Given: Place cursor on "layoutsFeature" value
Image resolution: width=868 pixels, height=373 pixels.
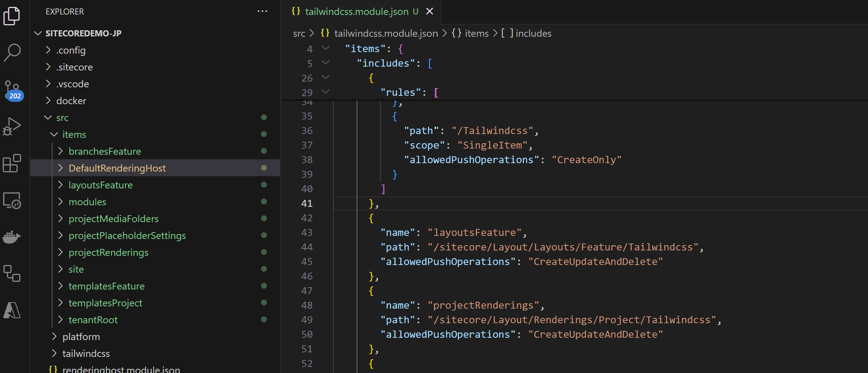Looking at the screenshot, I should click(x=475, y=232).
